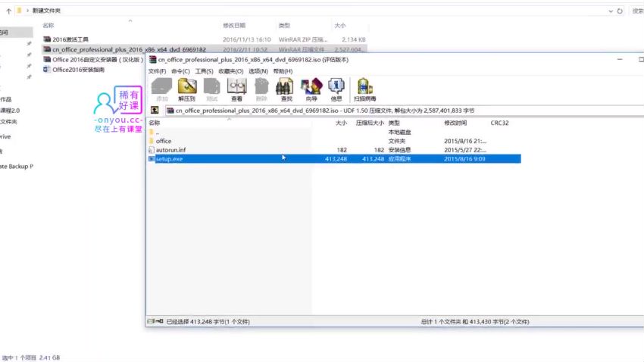Image resolution: width=644 pixels, height=362 pixels.
Task: Sort Explorer by Size (大小) column header
Action: [340, 26]
